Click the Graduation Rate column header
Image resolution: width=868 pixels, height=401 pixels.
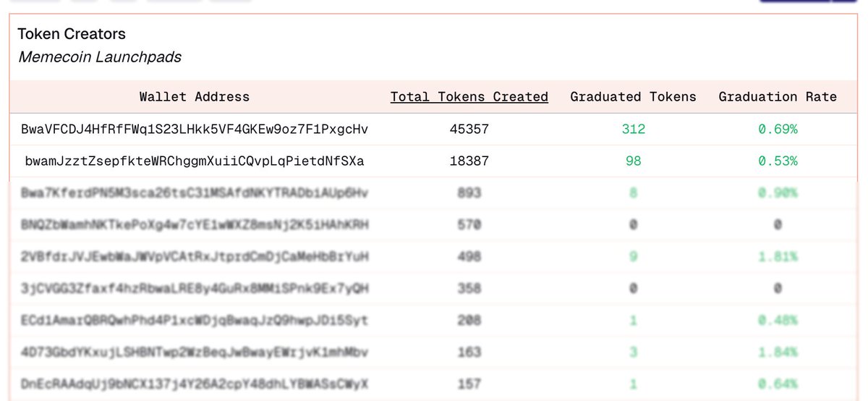(778, 97)
